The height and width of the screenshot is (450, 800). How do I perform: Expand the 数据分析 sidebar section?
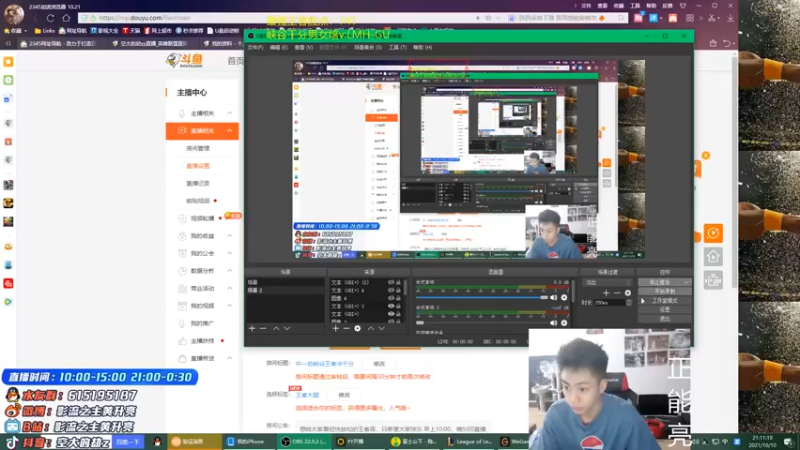tap(230, 271)
